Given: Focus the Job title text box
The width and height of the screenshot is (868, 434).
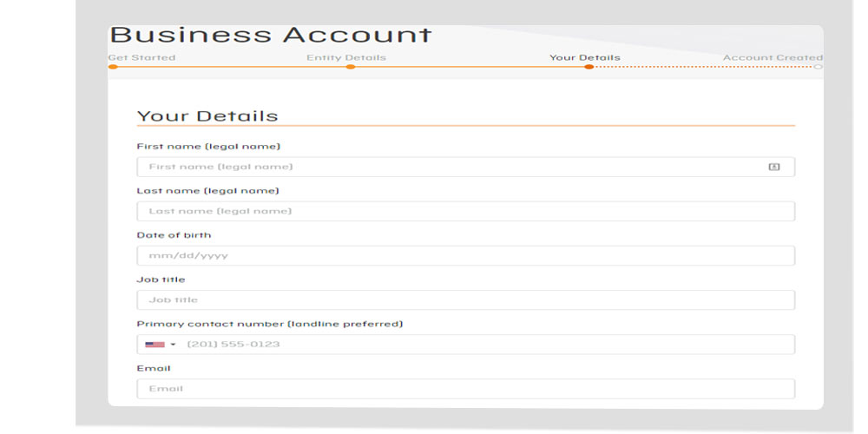Looking at the screenshot, I should point(465,300).
